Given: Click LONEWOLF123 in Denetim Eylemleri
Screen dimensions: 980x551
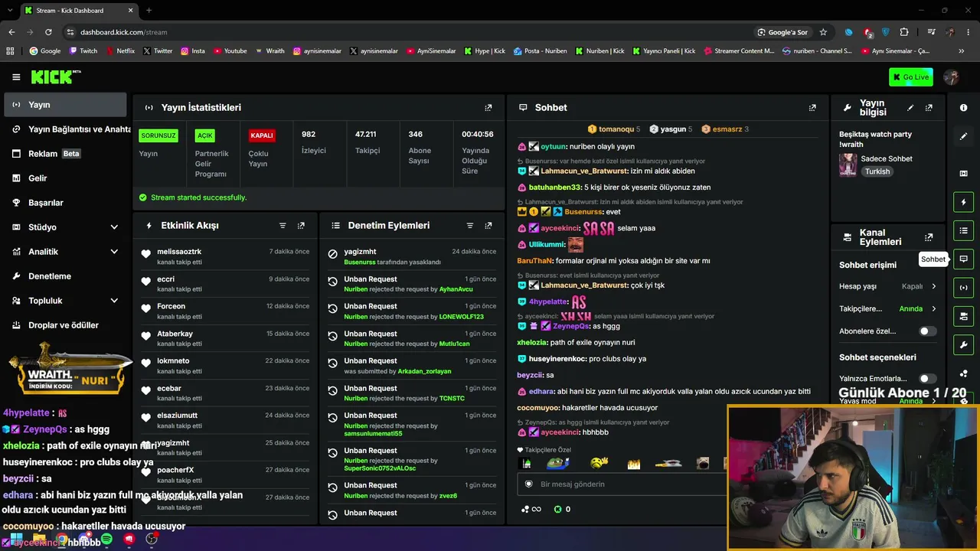Looking at the screenshot, I should pyautogui.click(x=462, y=317).
